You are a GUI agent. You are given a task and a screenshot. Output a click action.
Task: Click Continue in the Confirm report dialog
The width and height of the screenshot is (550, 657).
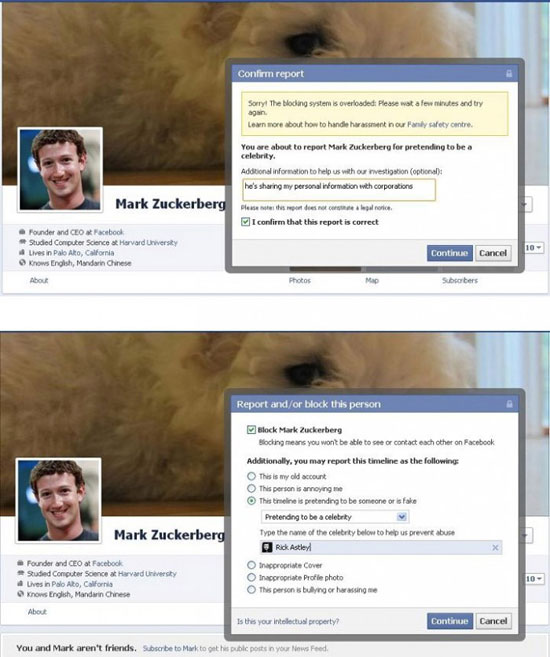(449, 253)
